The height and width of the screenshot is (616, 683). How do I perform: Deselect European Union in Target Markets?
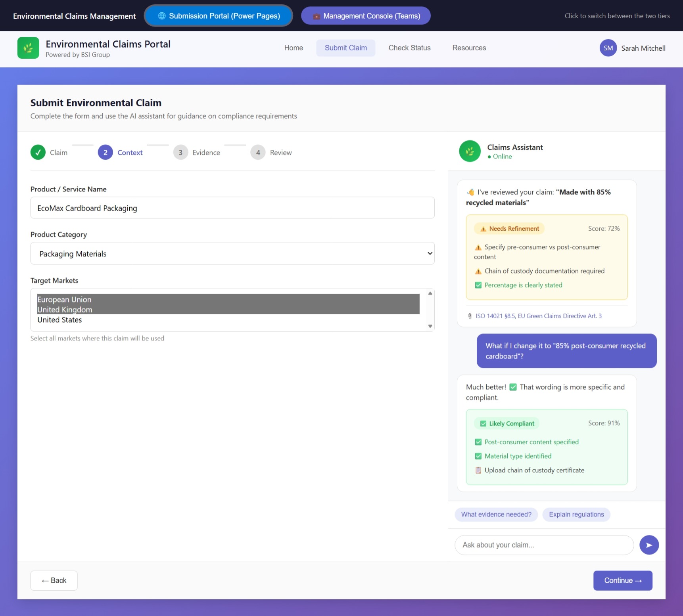pos(64,299)
